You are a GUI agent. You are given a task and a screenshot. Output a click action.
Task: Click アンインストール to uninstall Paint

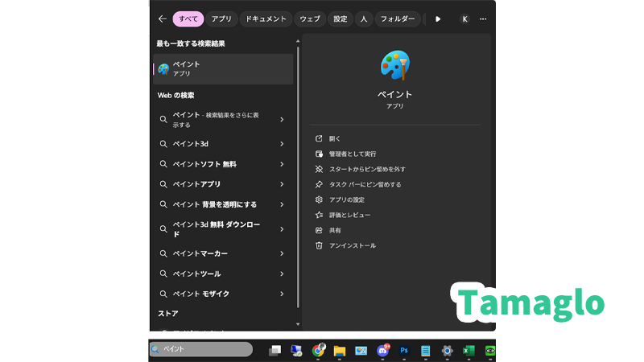click(x=353, y=245)
